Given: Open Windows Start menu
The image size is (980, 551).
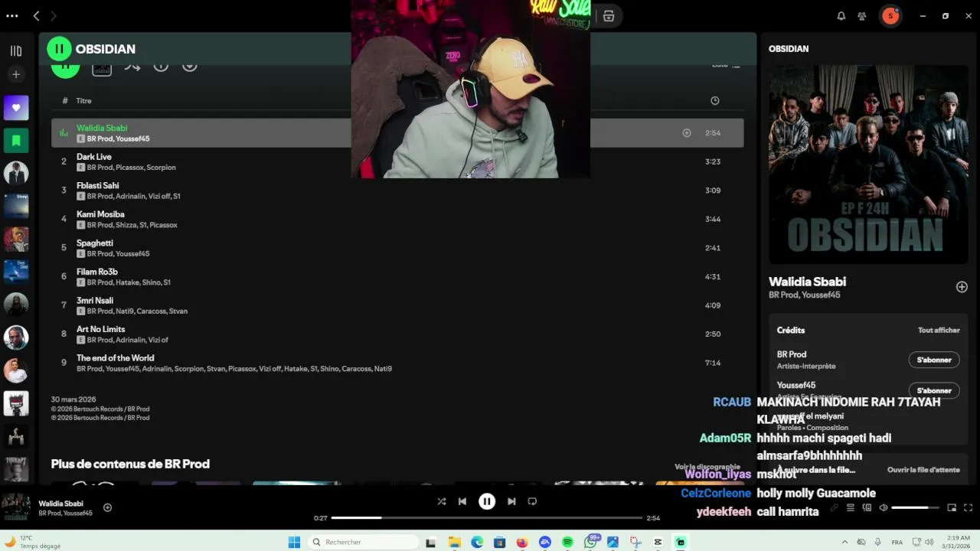Looking at the screenshot, I should point(294,542).
